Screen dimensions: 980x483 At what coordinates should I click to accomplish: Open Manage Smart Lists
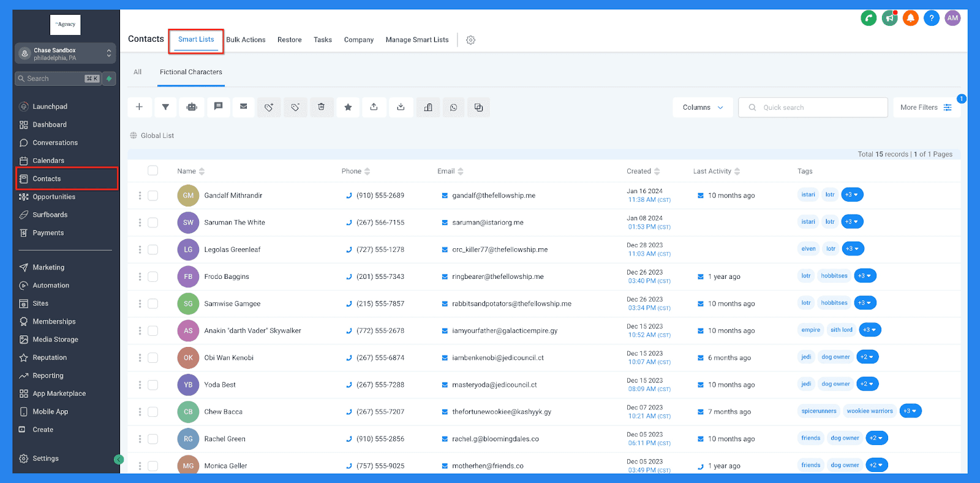click(x=417, y=40)
